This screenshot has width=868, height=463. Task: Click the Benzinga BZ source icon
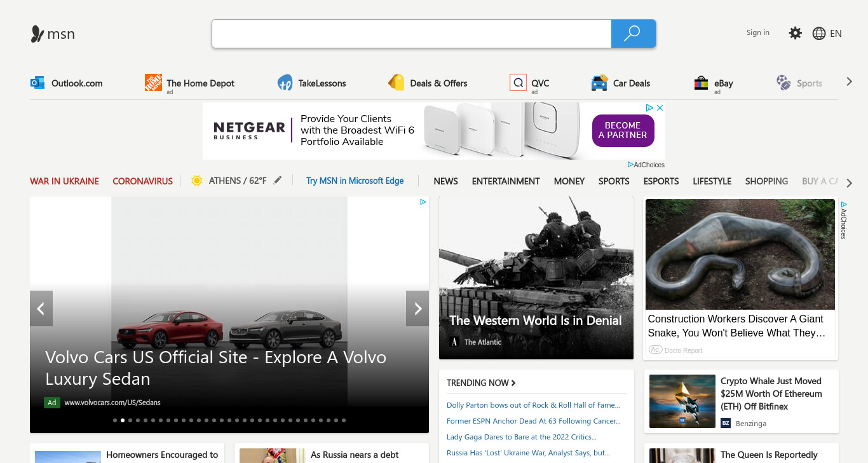point(726,423)
